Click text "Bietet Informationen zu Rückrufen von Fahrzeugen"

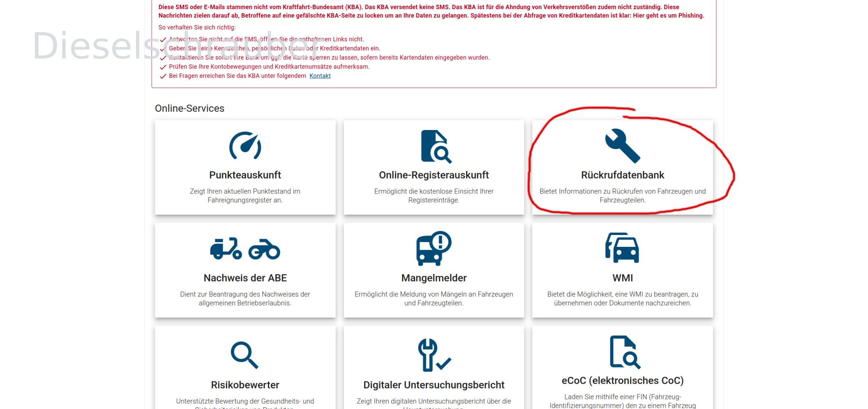click(x=615, y=191)
